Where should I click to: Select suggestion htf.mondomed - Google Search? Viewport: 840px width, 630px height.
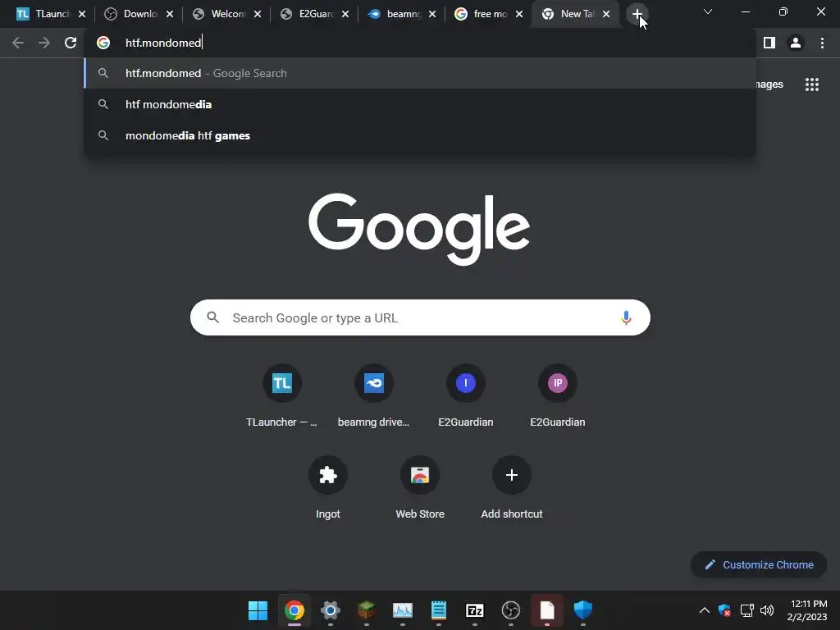pos(420,73)
